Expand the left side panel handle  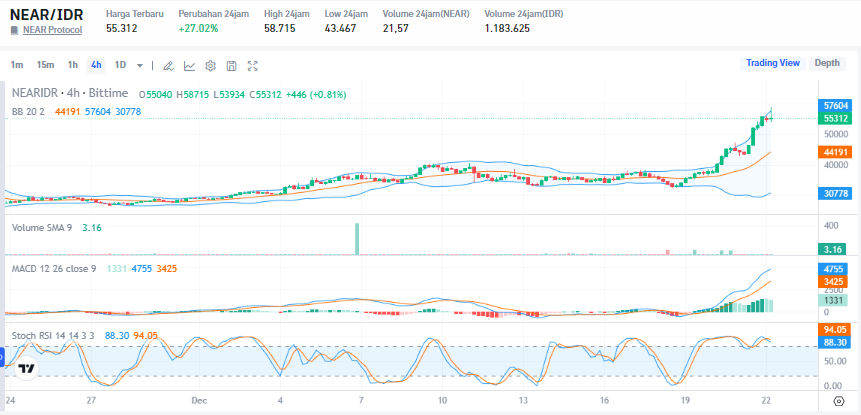[x=2, y=357]
